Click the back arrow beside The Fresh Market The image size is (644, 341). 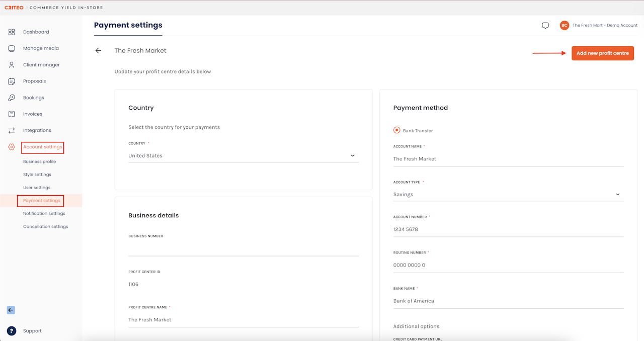98,51
